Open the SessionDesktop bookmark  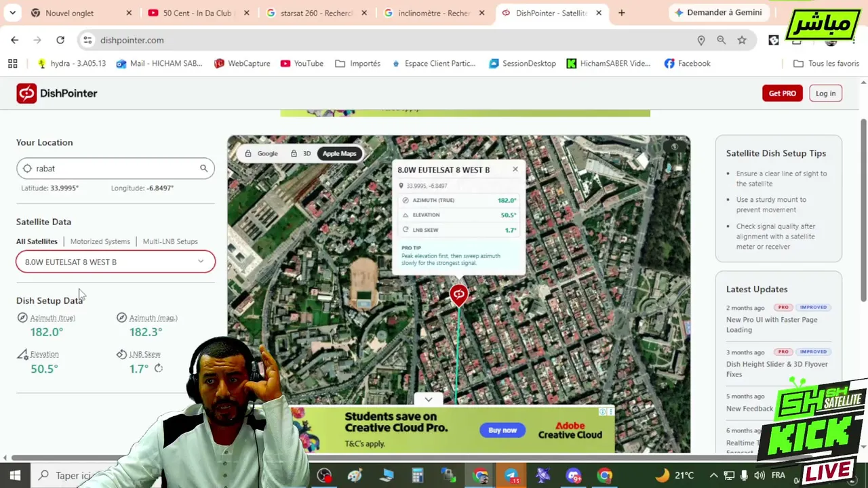(x=522, y=63)
